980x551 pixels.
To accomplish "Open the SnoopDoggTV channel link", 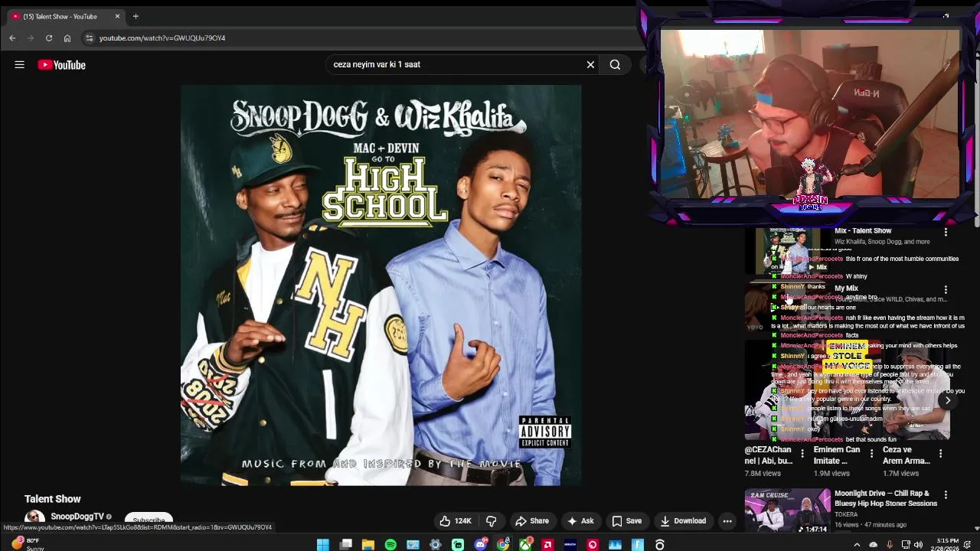I will (77, 517).
